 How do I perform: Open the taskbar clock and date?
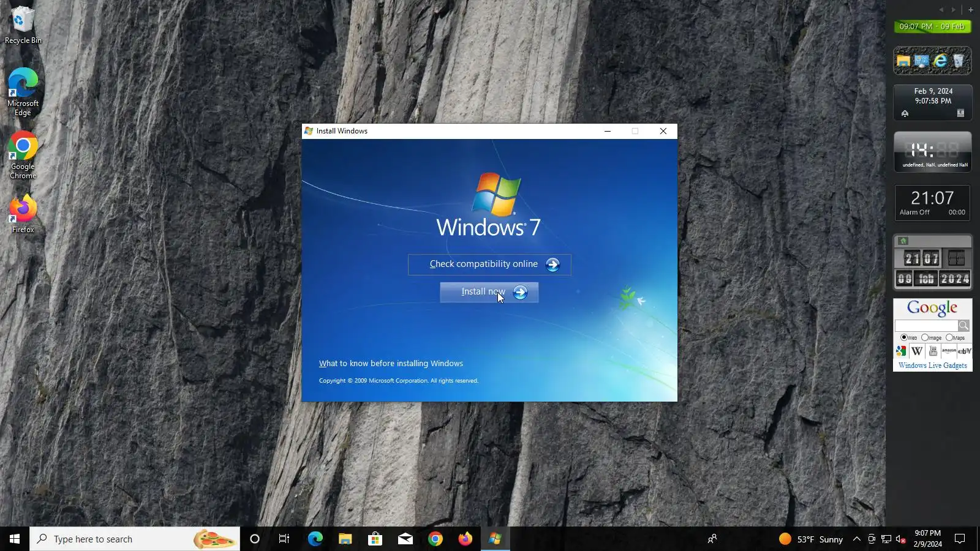[928, 539]
